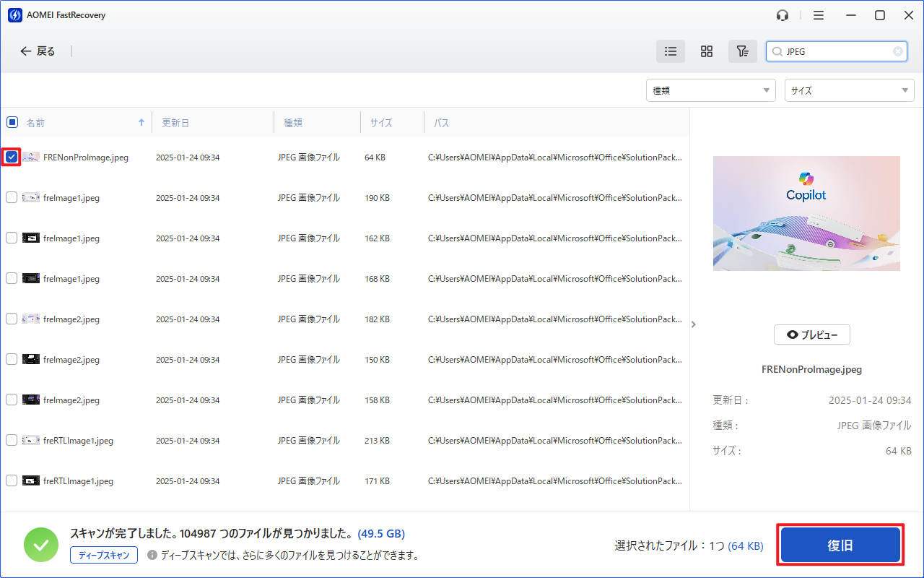
Task: Sort by 名前 column header
Action: coord(36,123)
